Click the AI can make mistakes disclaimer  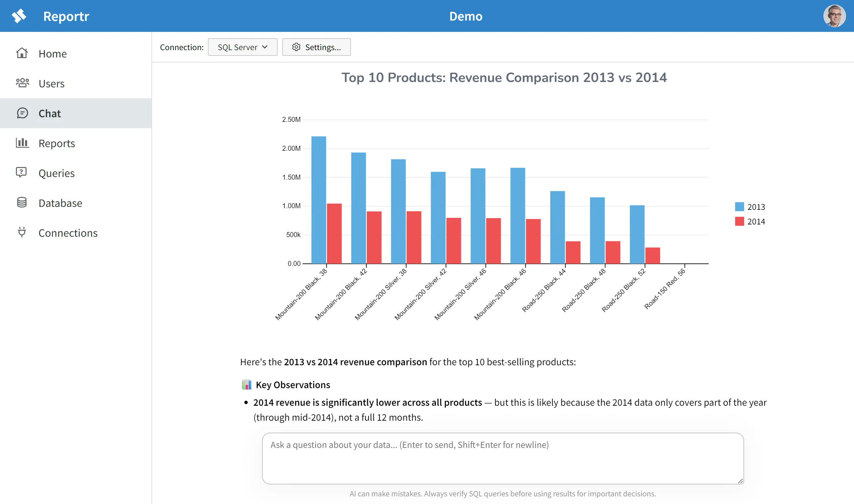coord(503,493)
